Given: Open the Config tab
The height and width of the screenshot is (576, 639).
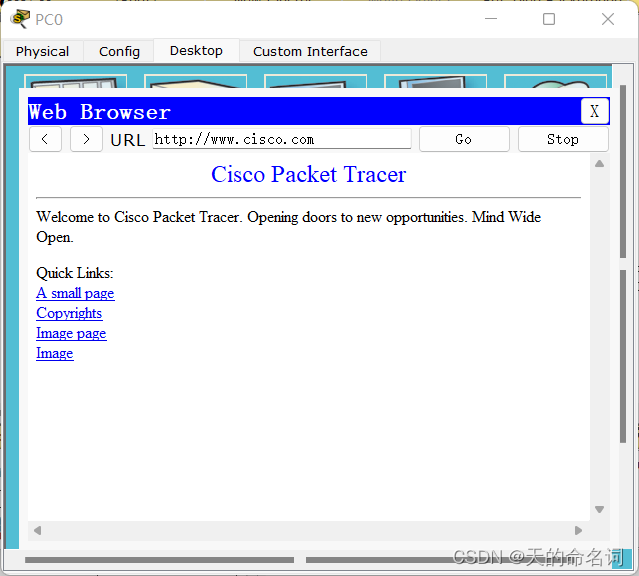Looking at the screenshot, I should point(119,51).
